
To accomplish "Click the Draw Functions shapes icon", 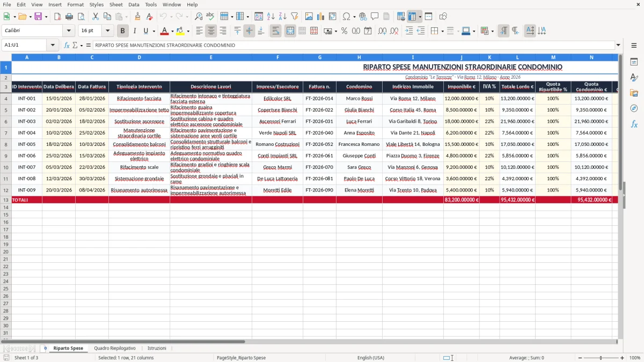I will pos(443,17).
